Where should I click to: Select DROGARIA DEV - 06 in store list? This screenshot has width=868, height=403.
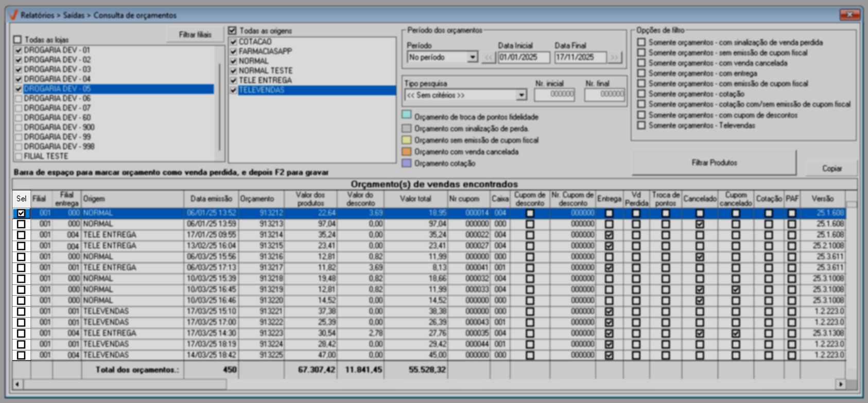click(57, 98)
